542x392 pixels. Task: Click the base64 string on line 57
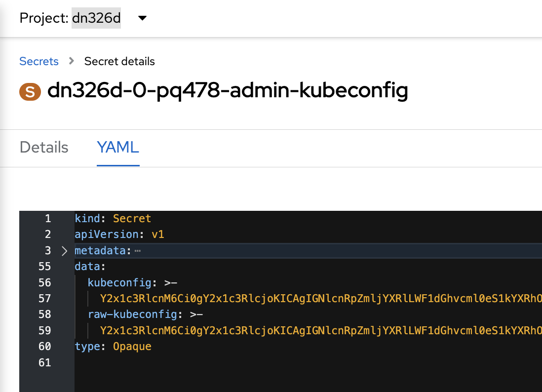296,299
